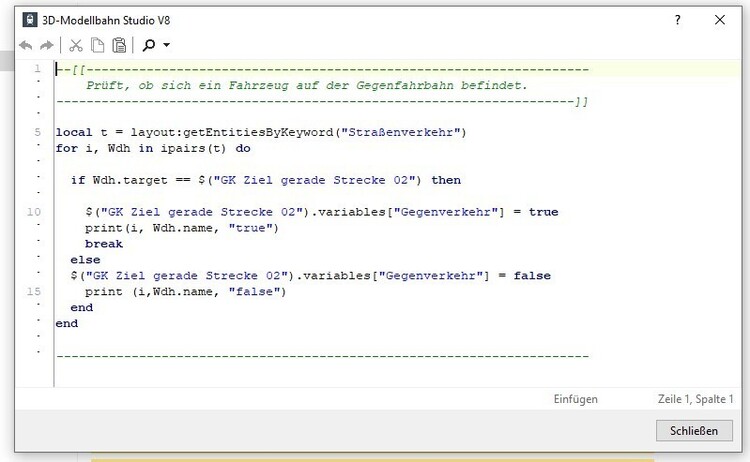
Task: Click the 3D-Modellbahn Studio app icon
Action: coord(30,20)
